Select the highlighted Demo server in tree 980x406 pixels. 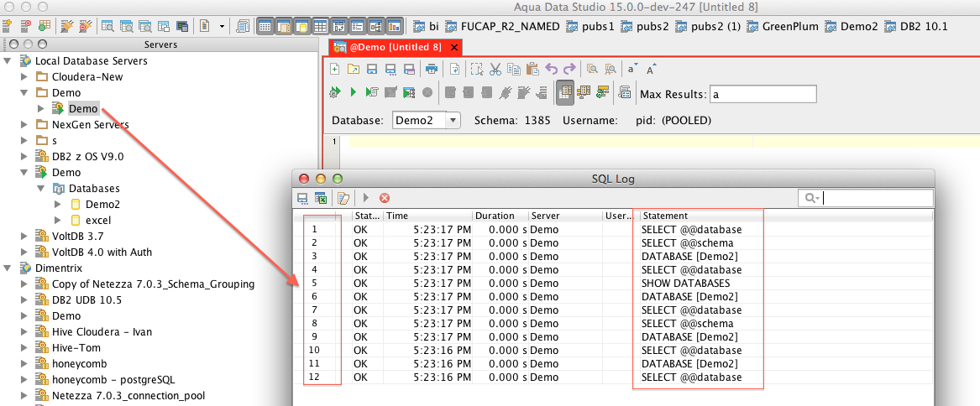tap(83, 109)
